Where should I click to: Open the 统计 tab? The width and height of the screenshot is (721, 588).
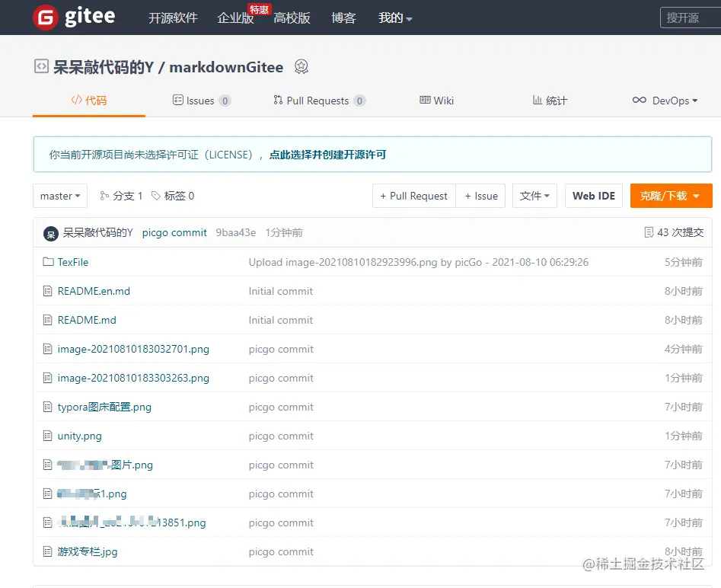coord(550,101)
